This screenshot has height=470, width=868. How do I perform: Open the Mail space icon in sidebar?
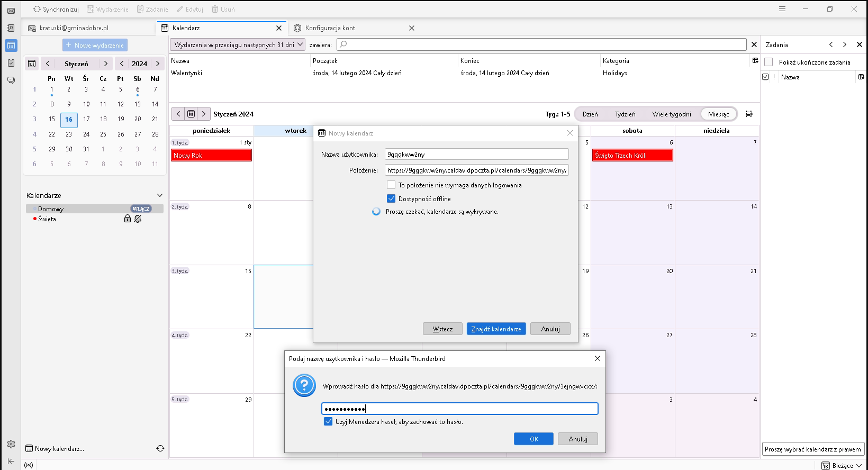[11, 11]
